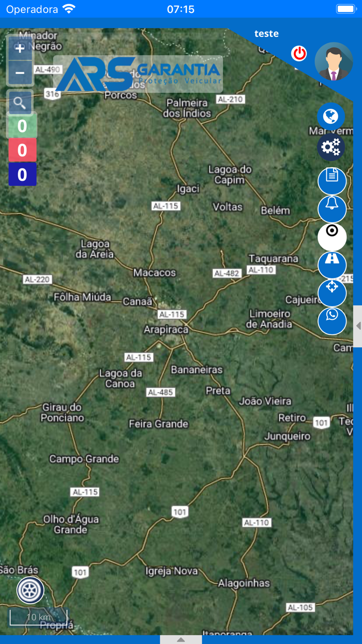Viewport: 362px width, 644px height.
Task: Tap the dark blue counter showing 0
Action: point(22,174)
